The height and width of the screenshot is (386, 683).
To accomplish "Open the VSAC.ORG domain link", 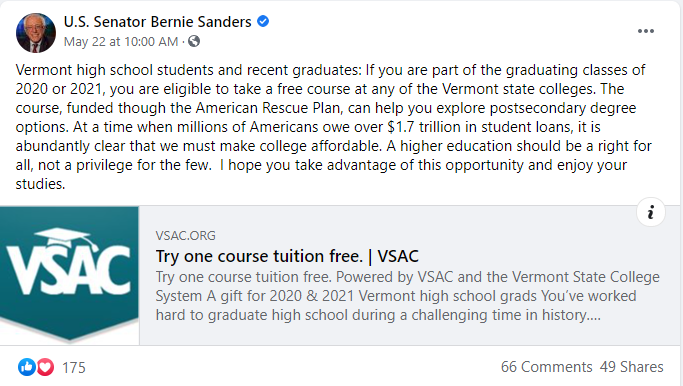I will (186, 236).
